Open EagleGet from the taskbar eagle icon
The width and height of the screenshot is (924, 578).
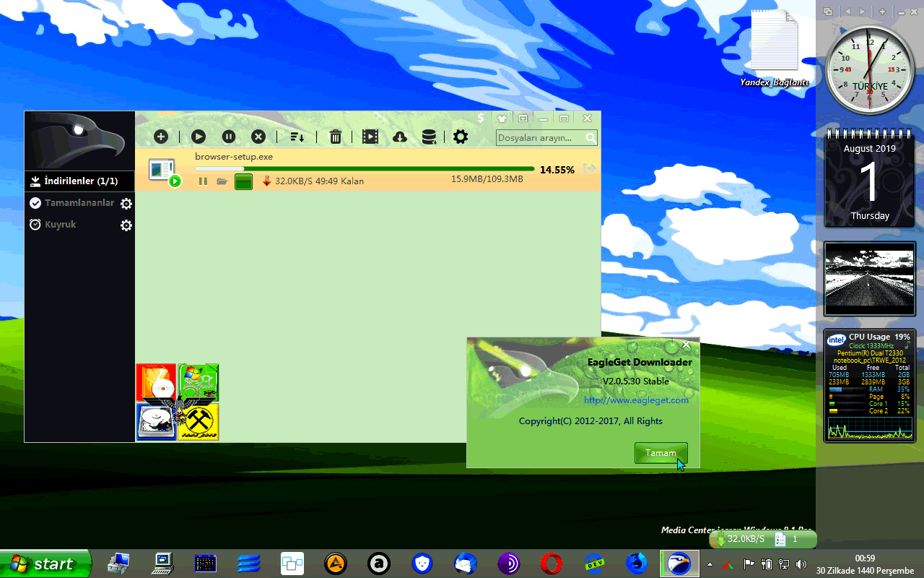click(x=680, y=564)
